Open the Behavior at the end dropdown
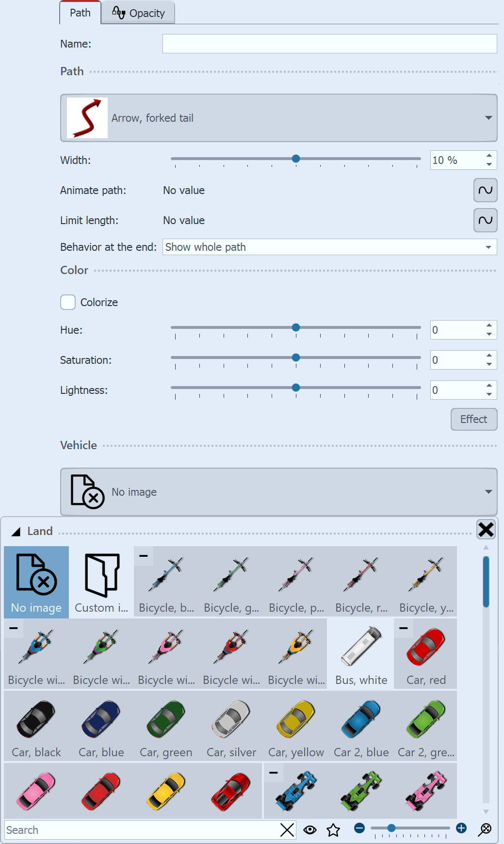This screenshot has width=504, height=844. click(330, 247)
